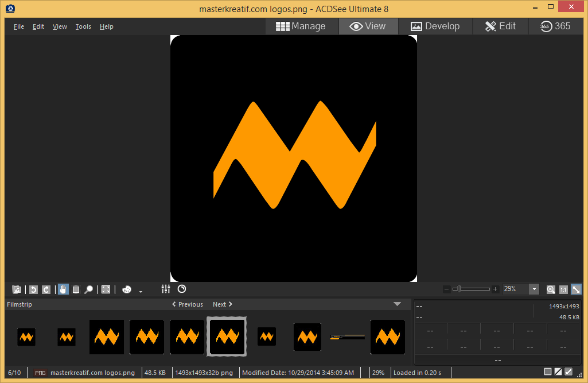Collapse the Filmstrip with the triangle arrow
Viewport: 588px width, 383px height.
[x=397, y=304]
